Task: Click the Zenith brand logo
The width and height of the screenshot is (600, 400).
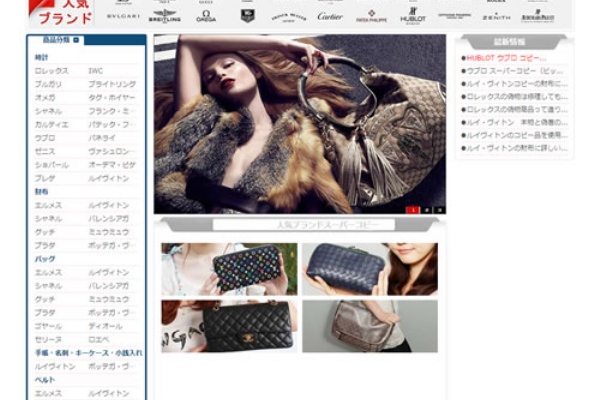Action: 496,16
